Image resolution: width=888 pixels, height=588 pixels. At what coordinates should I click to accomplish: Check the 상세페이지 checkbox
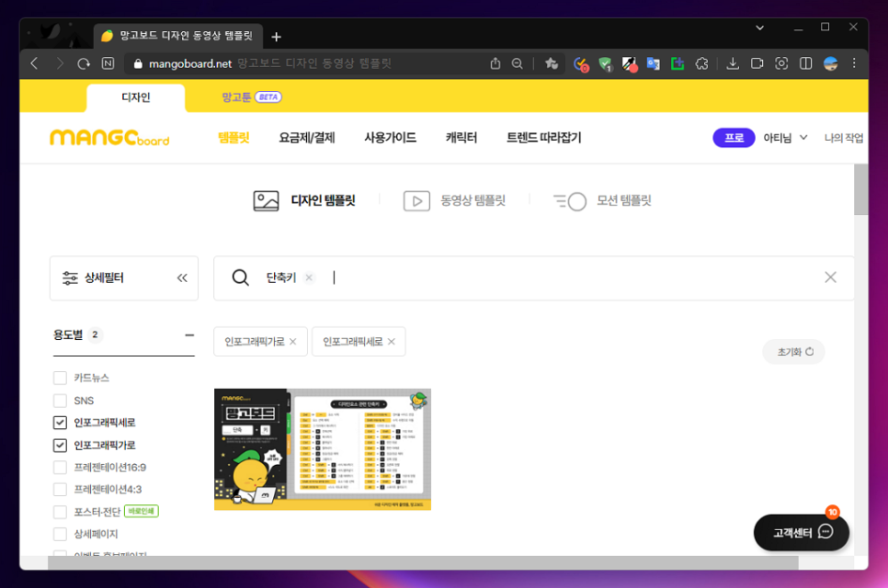click(x=60, y=534)
